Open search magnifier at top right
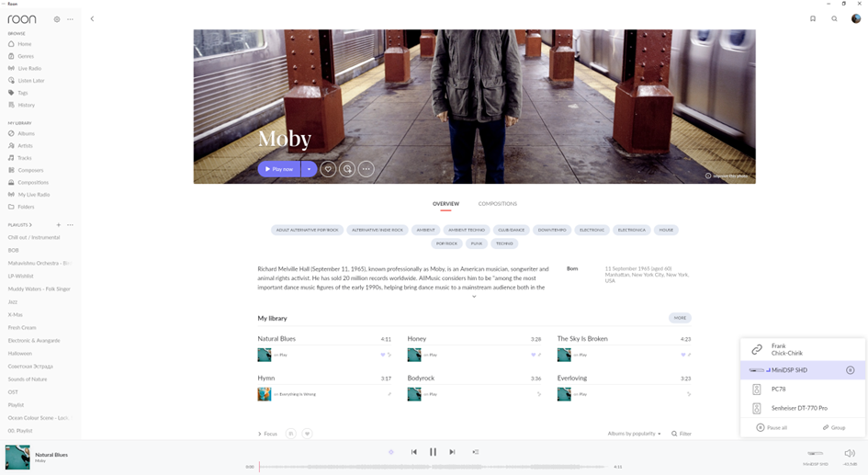Image resolution: width=868 pixels, height=475 pixels. click(834, 18)
